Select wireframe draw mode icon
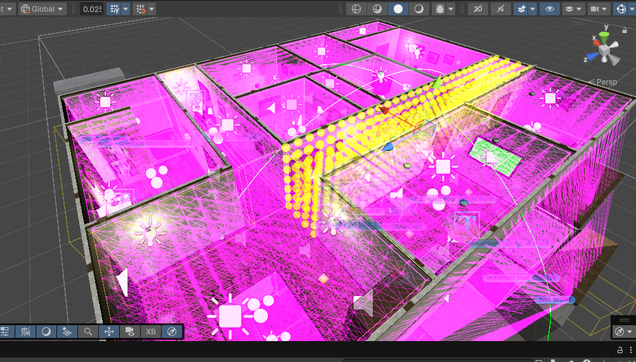The height and width of the screenshot is (362, 636). click(x=356, y=9)
